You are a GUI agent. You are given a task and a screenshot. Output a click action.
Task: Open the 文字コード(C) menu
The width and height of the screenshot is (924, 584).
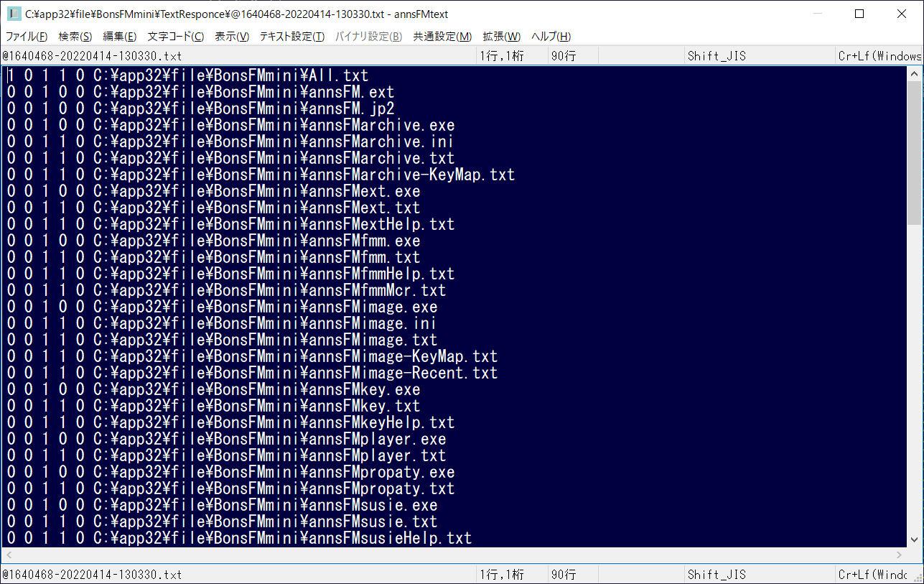coord(176,37)
